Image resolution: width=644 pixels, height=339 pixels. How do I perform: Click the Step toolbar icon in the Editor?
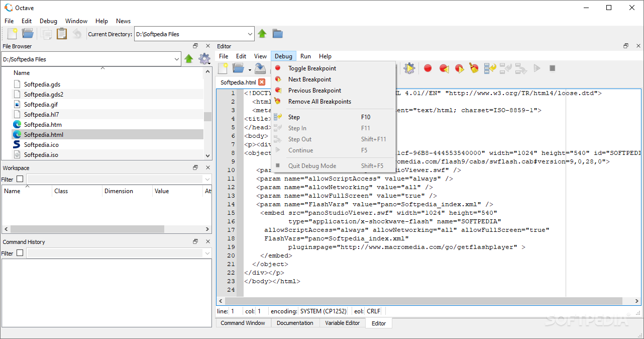point(490,68)
